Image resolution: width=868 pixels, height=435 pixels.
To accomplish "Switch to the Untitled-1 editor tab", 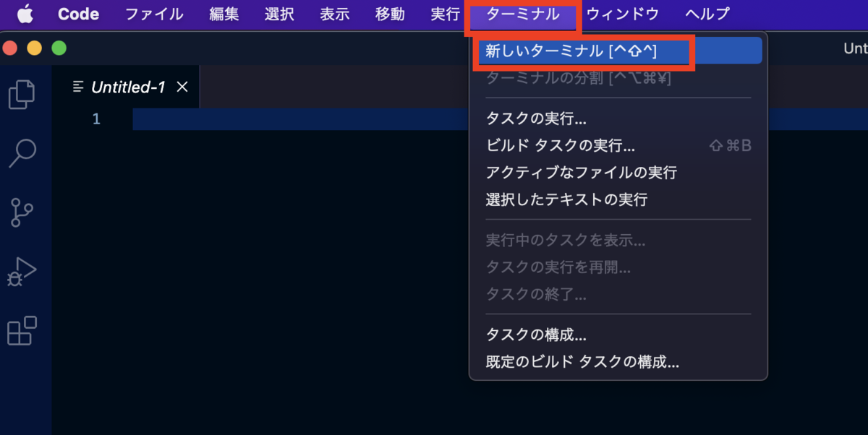I will (127, 87).
